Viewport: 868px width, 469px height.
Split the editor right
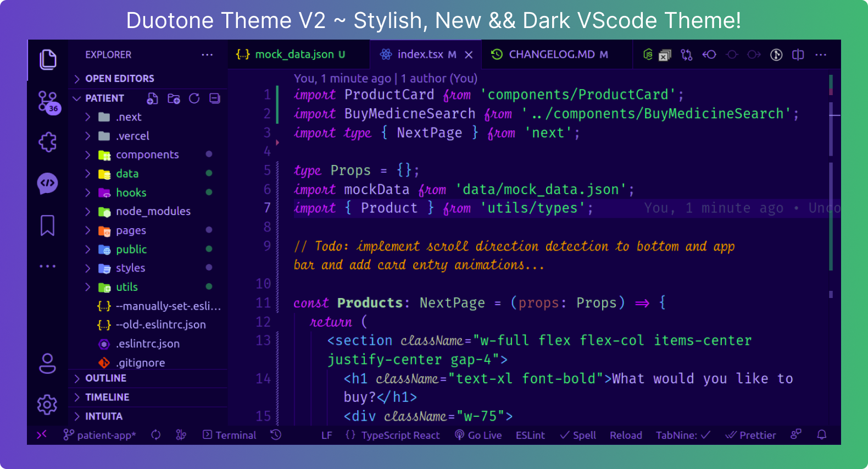pyautogui.click(x=798, y=54)
